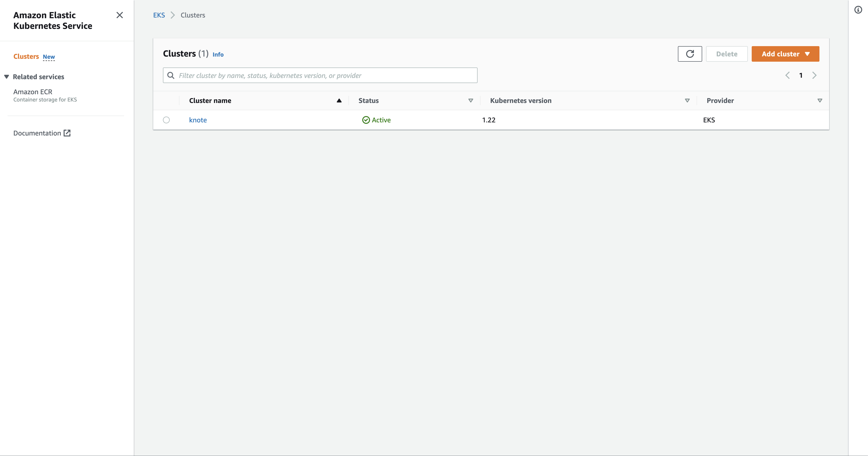868x456 pixels.
Task: Click Container storage for EKS description
Action: point(45,100)
